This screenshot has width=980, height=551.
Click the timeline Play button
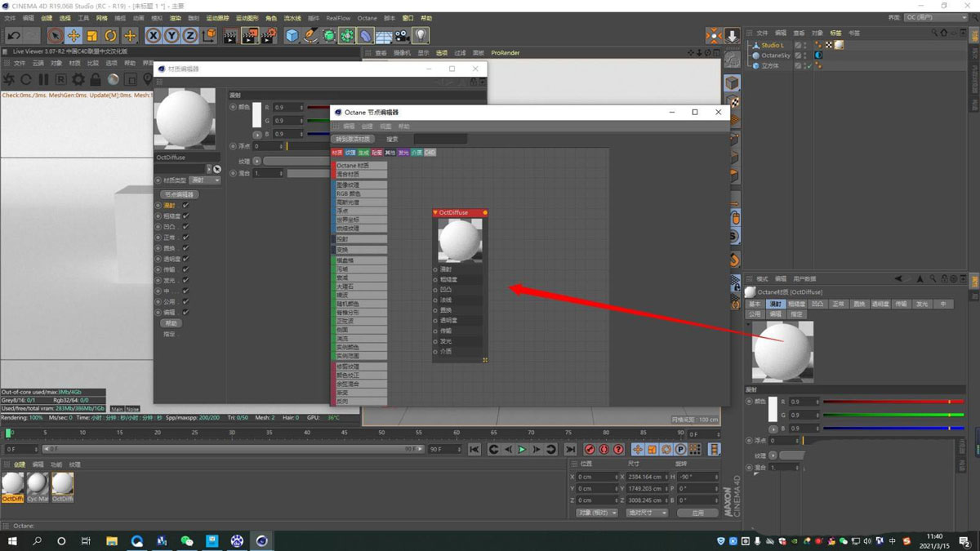tap(522, 450)
